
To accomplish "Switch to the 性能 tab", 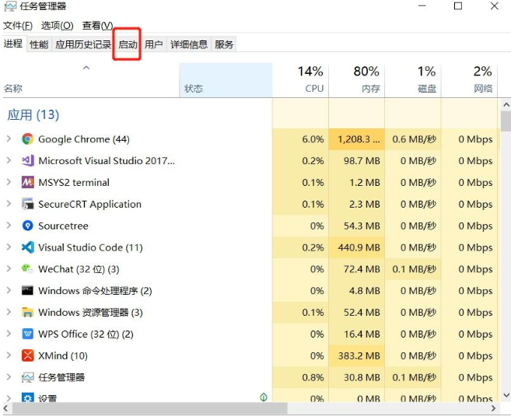I will coord(39,44).
